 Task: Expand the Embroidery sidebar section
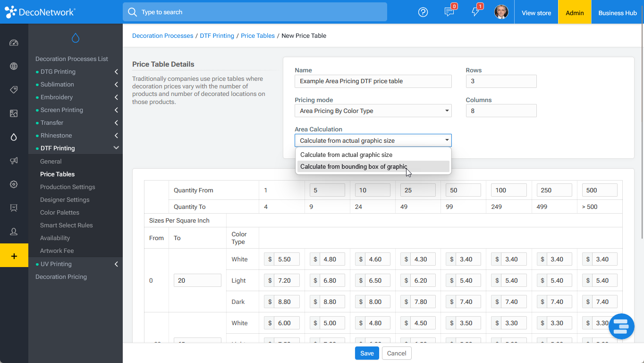tap(76, 97)
